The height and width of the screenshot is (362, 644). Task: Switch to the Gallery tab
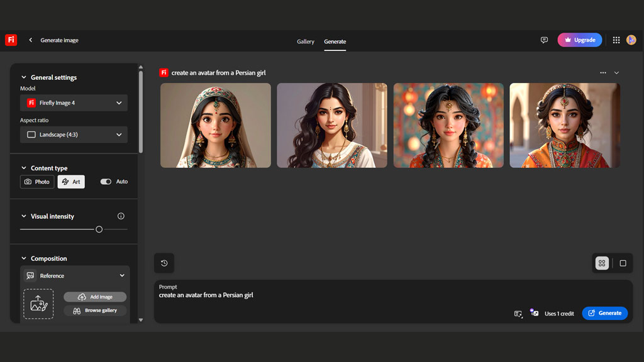[306, 41]
